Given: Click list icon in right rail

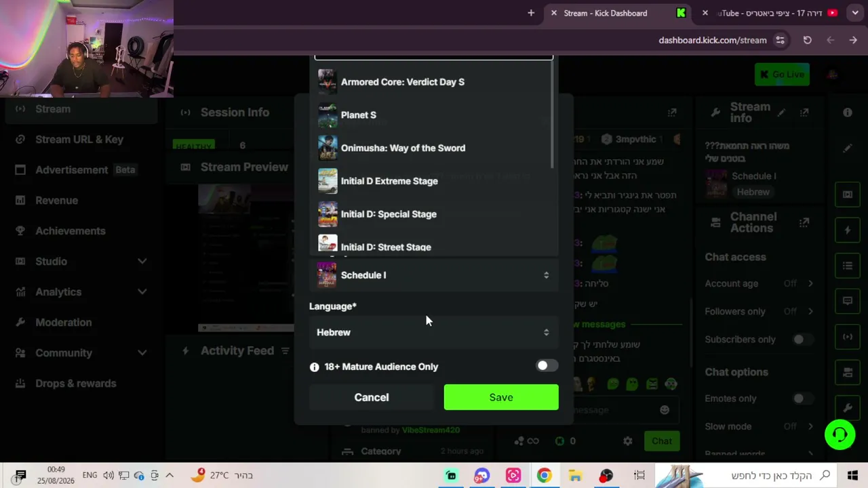Looking at the screenshot, I should 848,266.
